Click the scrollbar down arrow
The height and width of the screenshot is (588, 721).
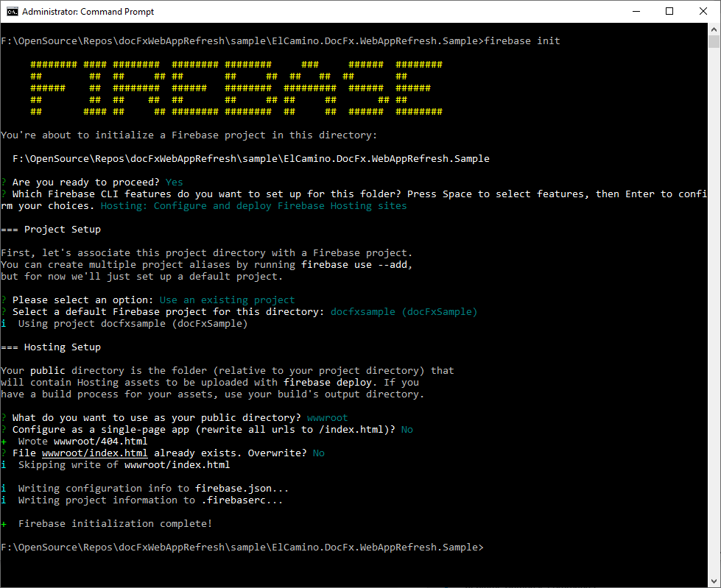[x=714, y=581]
